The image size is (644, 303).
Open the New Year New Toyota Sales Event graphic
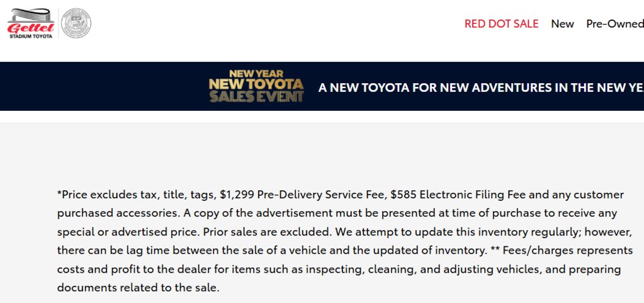(x=256, y=86)
